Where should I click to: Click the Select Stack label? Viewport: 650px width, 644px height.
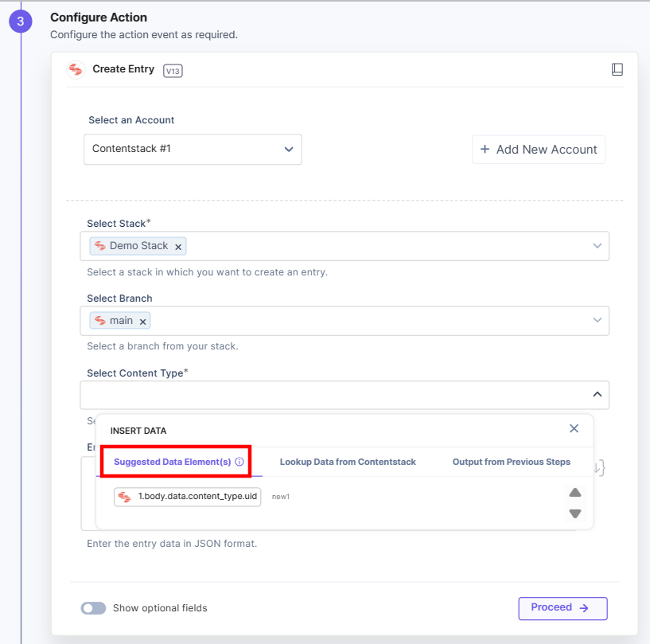click(x=118, y=224)
